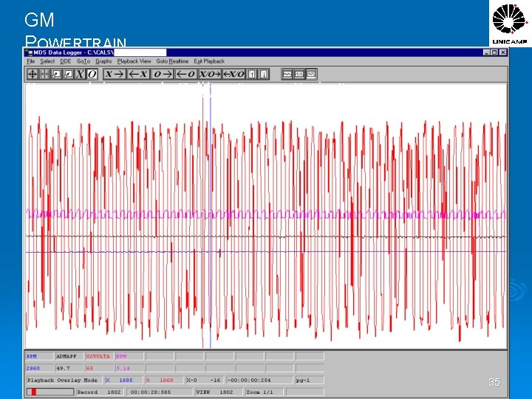
Task: Open the File menu
Action: pos(31,61)
